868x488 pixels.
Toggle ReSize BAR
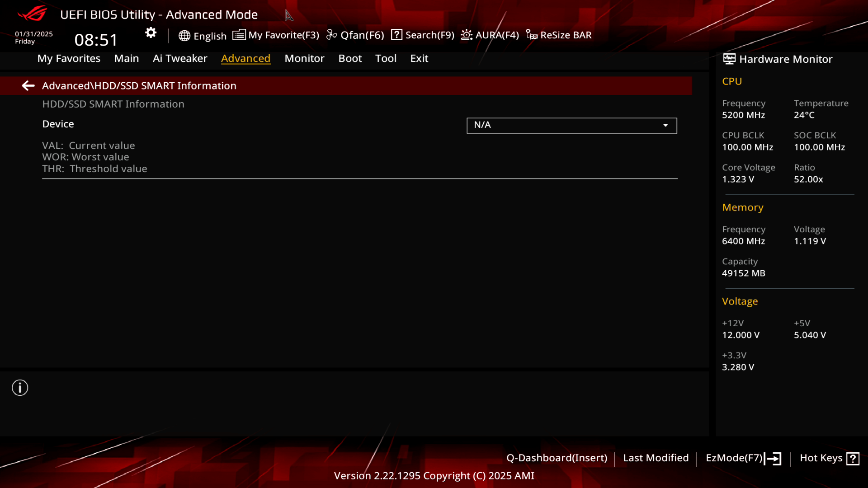click(x=566, y=35)
